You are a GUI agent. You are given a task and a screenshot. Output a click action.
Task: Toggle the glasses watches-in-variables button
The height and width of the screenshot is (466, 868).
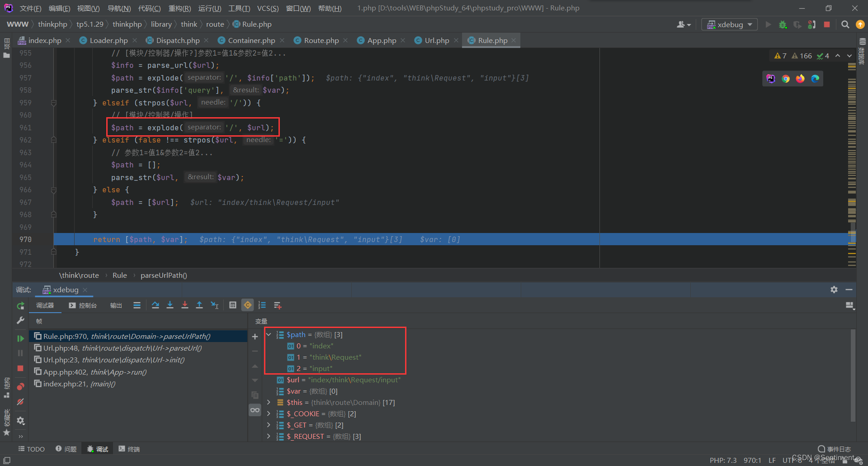click(x=255, y=410)
